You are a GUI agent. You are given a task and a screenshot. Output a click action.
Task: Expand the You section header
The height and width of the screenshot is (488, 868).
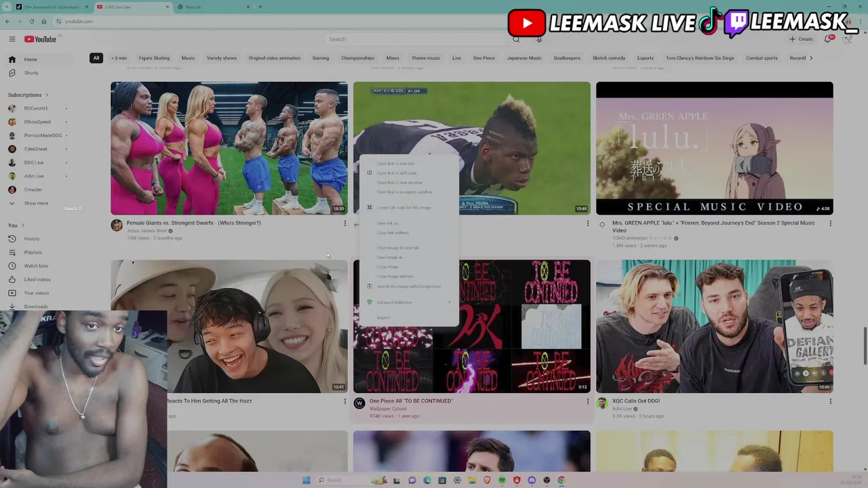tap(16, 225)
